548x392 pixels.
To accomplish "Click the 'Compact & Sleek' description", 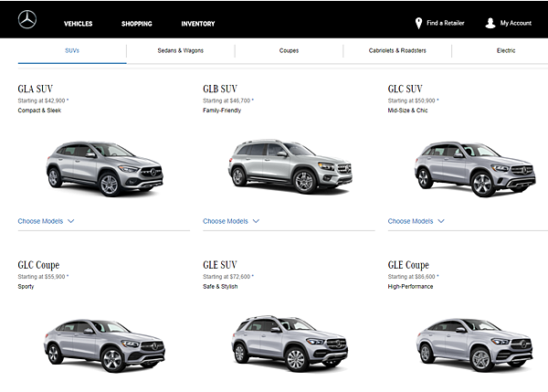I will 39,111.
